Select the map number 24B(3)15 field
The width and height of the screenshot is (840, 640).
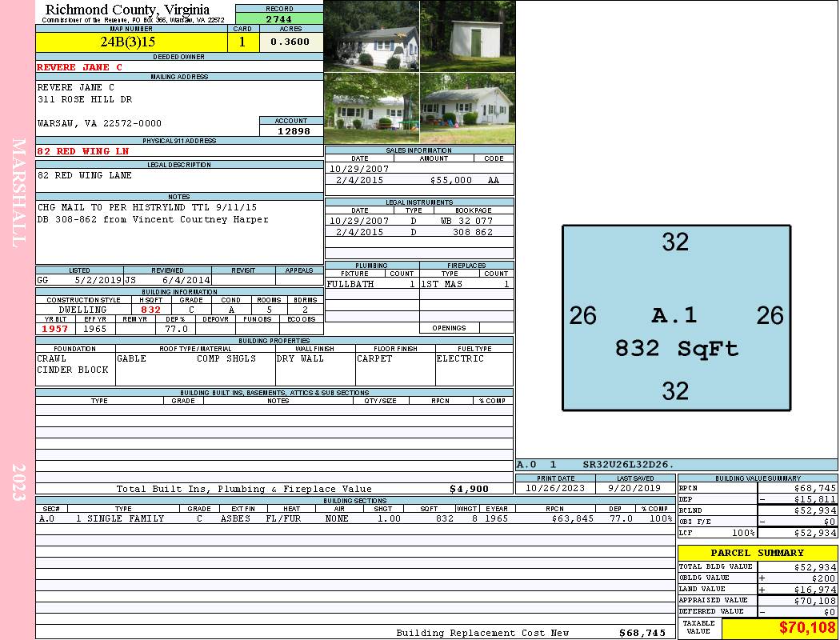tap(132, 42)
